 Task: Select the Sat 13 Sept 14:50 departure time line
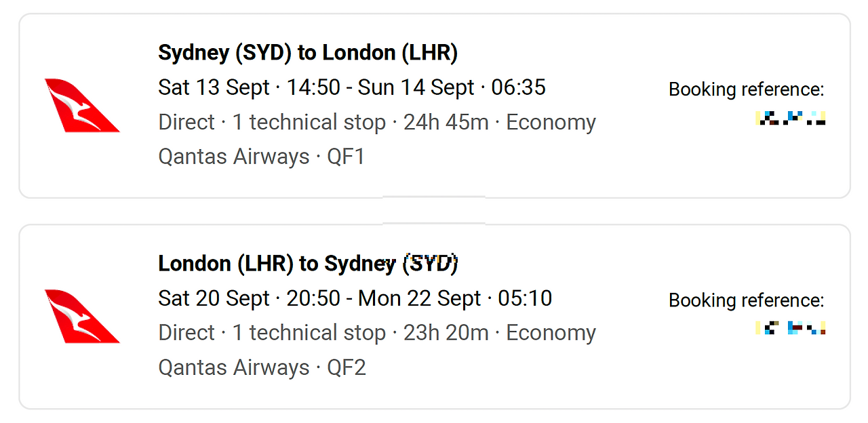click(x=352, y=87)
